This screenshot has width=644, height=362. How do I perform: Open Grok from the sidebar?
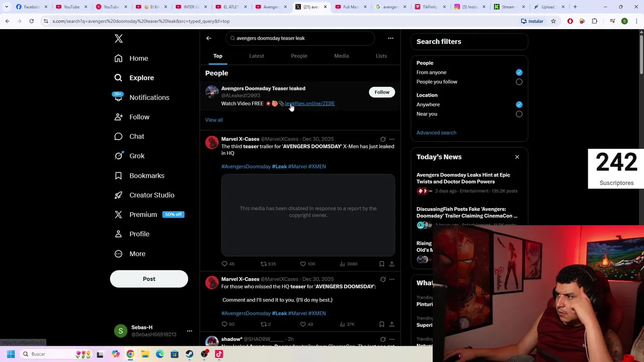pos(129,156)
